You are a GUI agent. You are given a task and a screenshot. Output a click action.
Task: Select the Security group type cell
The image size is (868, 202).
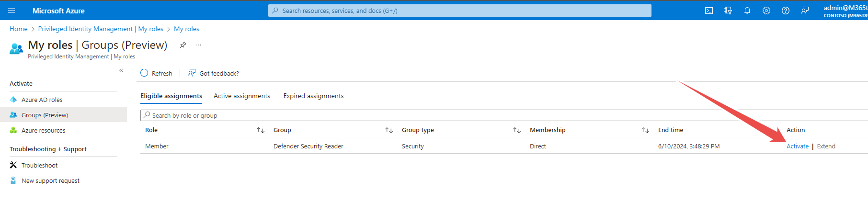[x=413, y=146]
